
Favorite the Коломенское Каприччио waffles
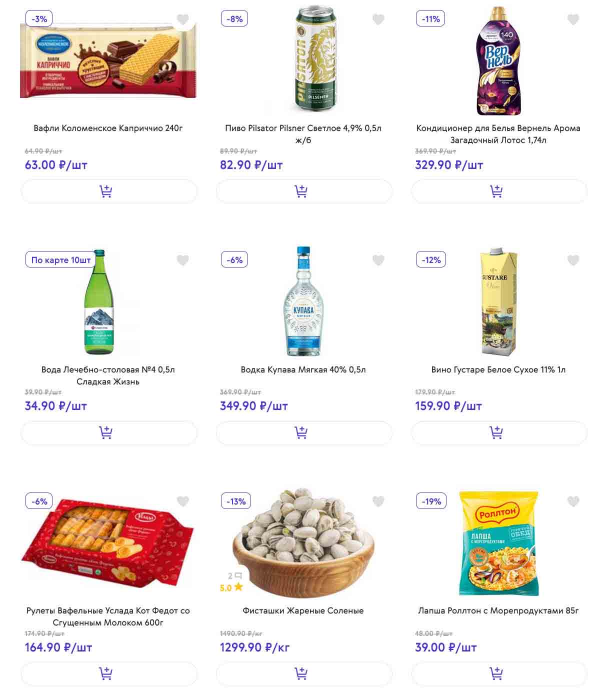183,19
